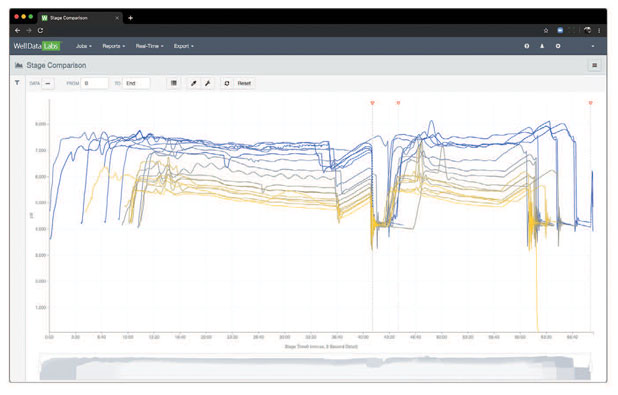Click the green W favicon on the tab
The image size is (618, 395).
(x=45, y=18)
